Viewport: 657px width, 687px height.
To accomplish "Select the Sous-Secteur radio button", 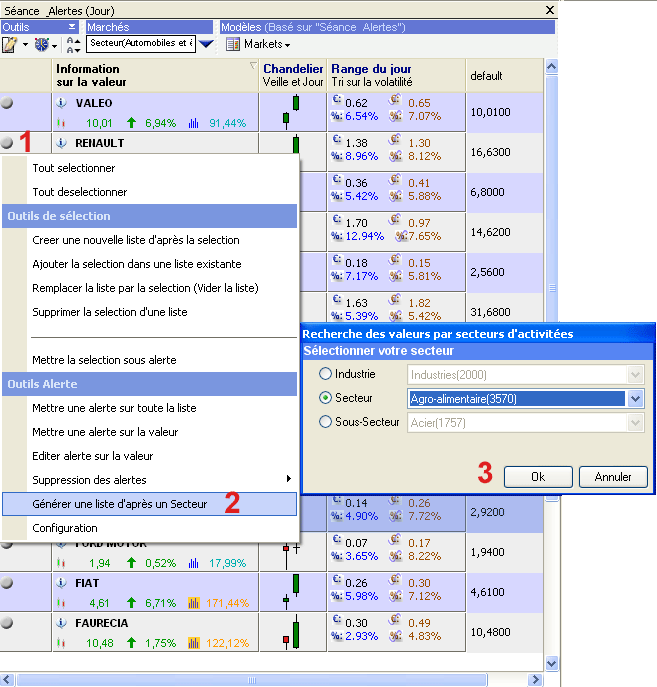I will coord(325,422).
